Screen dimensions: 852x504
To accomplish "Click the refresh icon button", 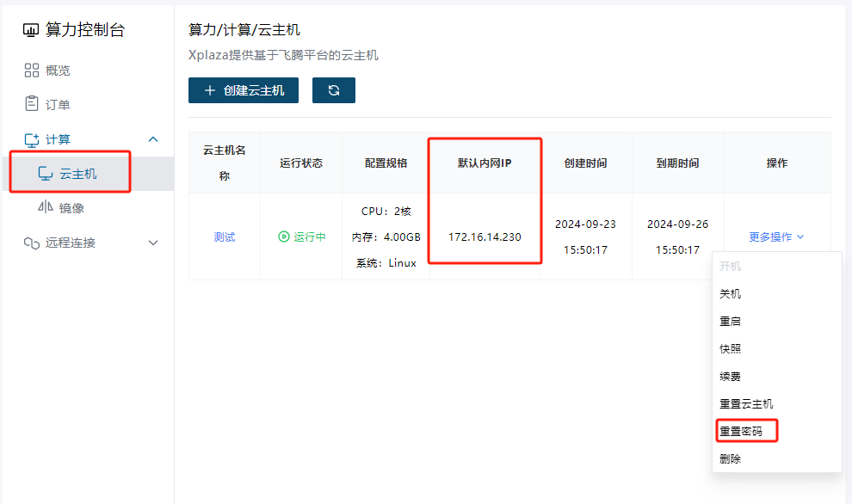I will [x=333, y=90].
